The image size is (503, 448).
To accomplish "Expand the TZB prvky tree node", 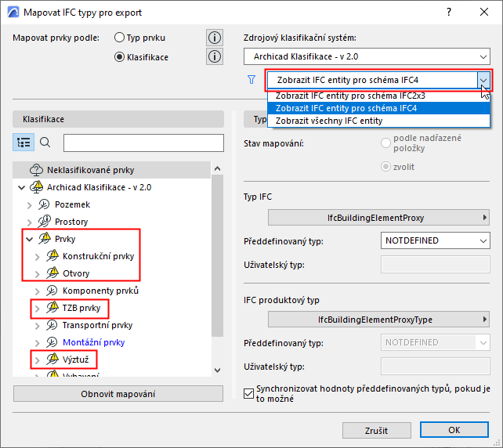I will pos(37,309).
